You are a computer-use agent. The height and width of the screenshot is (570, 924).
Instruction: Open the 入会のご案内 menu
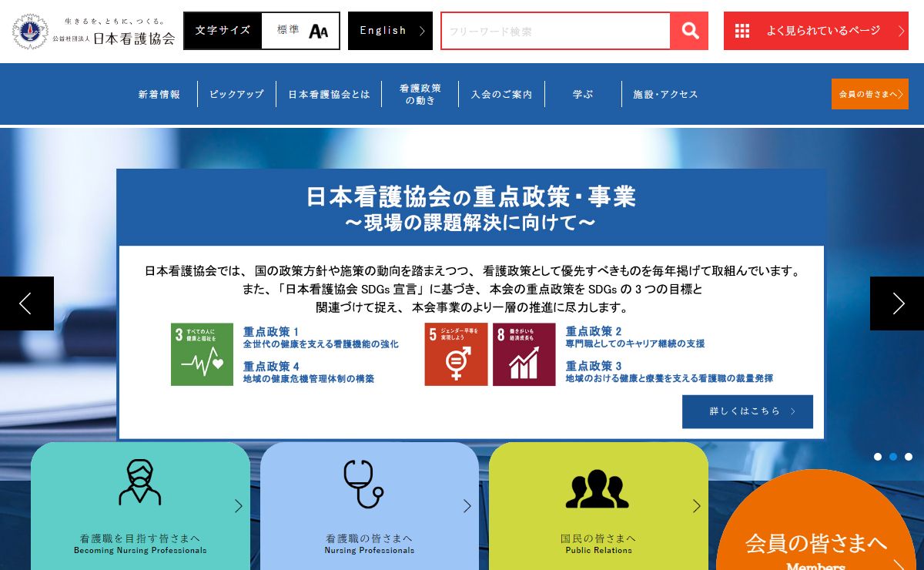click(502, 94)
